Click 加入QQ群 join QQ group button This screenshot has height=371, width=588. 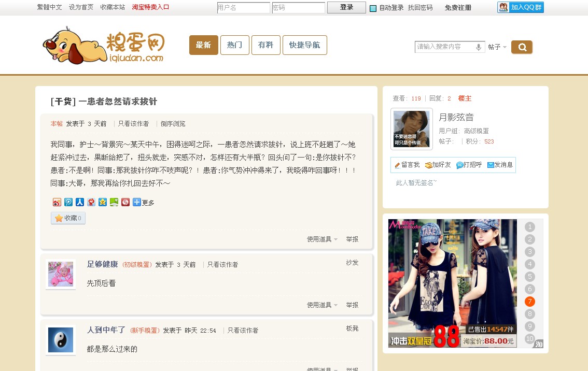521,7
